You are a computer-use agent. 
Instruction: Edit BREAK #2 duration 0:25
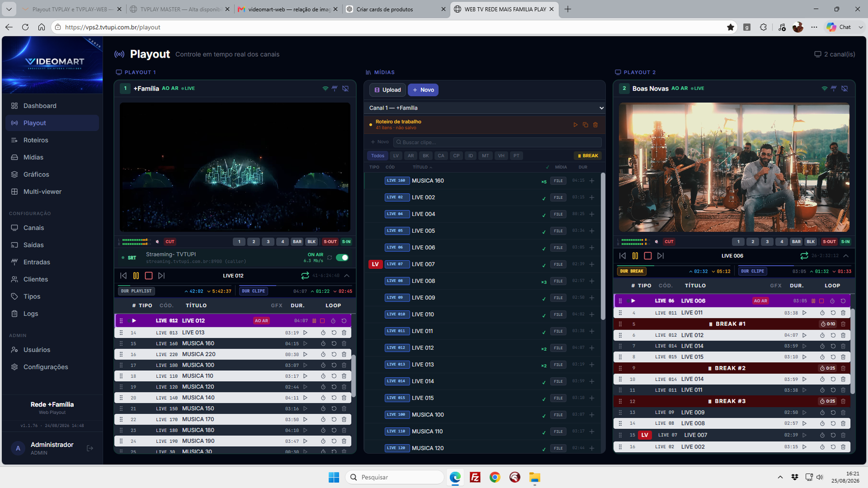click(x=828, y=368)
